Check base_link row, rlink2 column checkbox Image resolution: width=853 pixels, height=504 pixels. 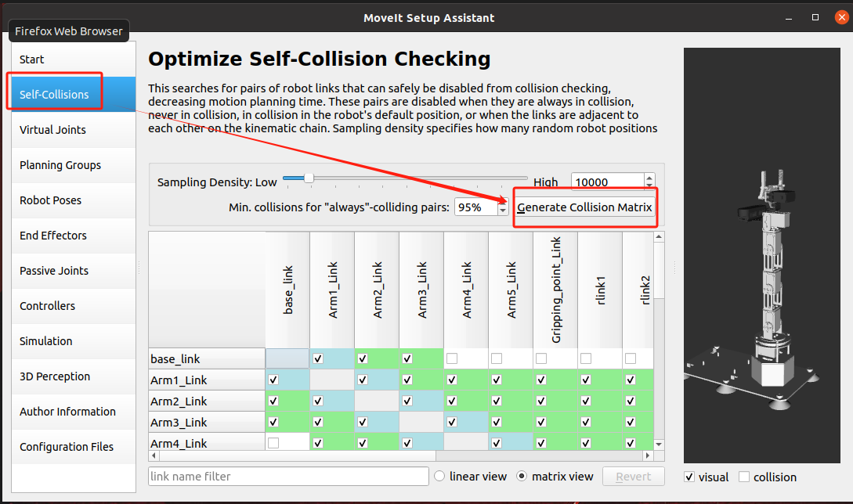pyautogui.click(x=631, y=359)
